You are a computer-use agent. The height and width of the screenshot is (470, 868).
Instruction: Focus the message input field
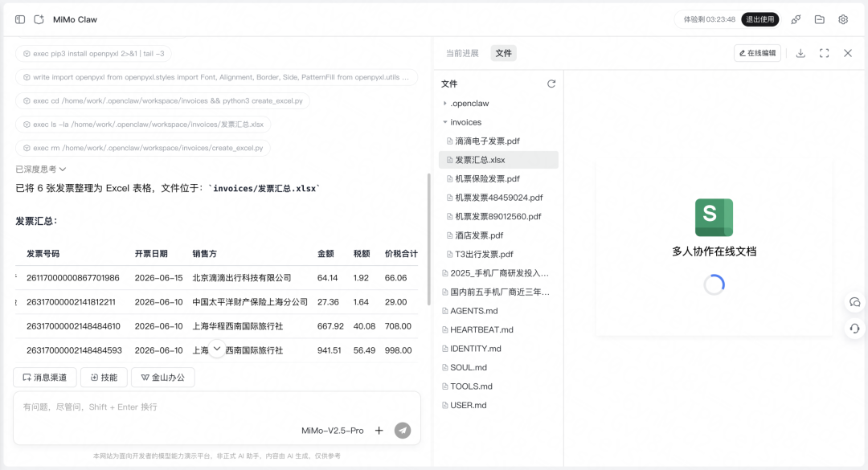point(217,407)
